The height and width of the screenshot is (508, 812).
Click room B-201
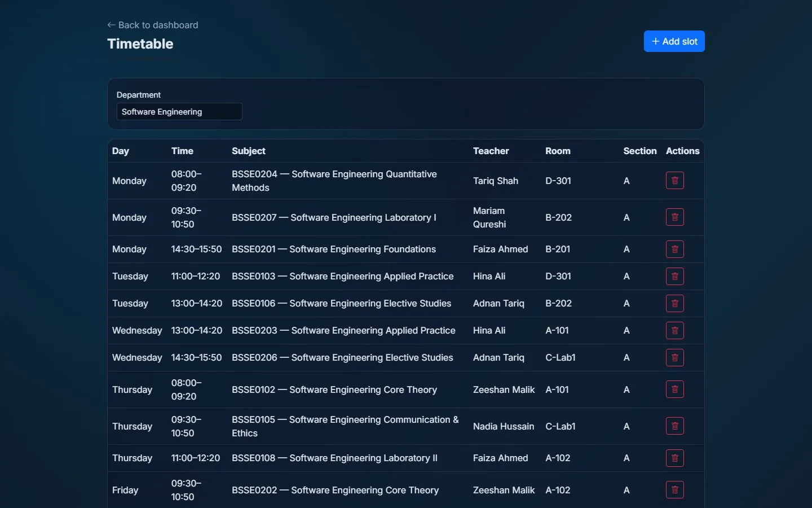pos(558,249)
